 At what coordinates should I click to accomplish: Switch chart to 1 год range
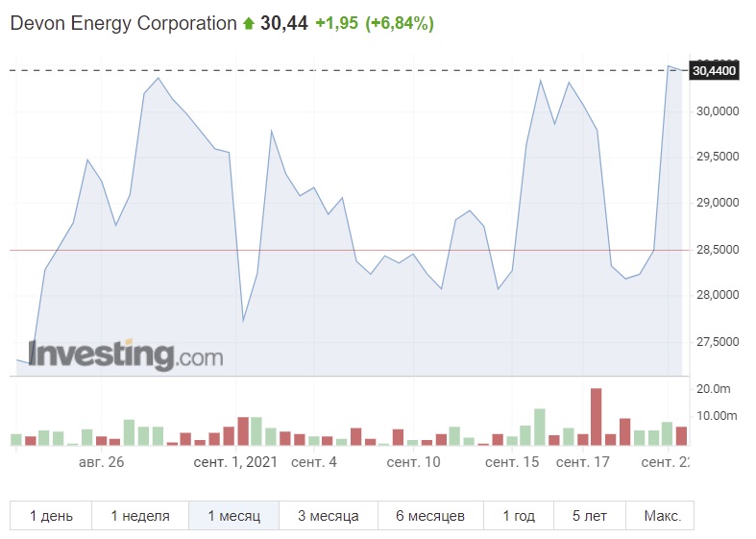coord(519,516)
